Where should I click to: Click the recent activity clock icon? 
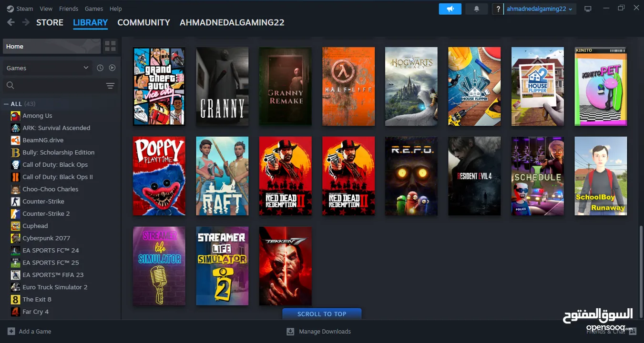[x=100, y=68]
